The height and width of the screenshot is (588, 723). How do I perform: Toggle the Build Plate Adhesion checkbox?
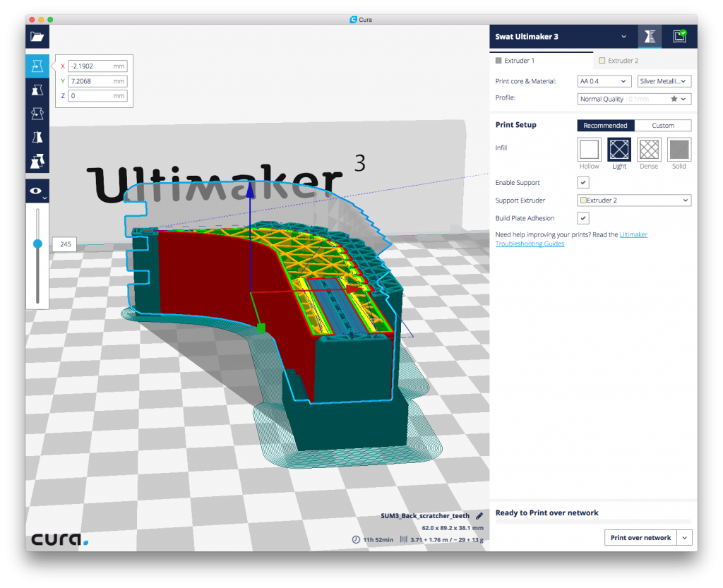coord(583,218)
